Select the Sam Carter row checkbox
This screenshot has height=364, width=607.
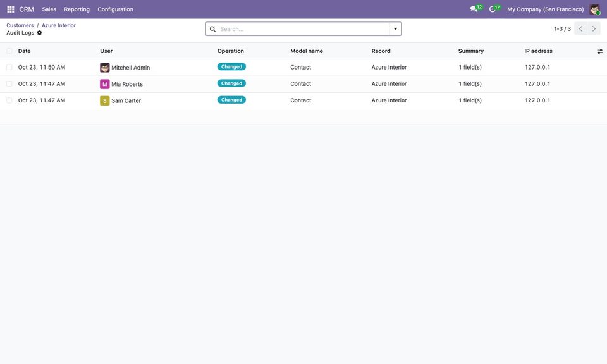click(9, 100)
